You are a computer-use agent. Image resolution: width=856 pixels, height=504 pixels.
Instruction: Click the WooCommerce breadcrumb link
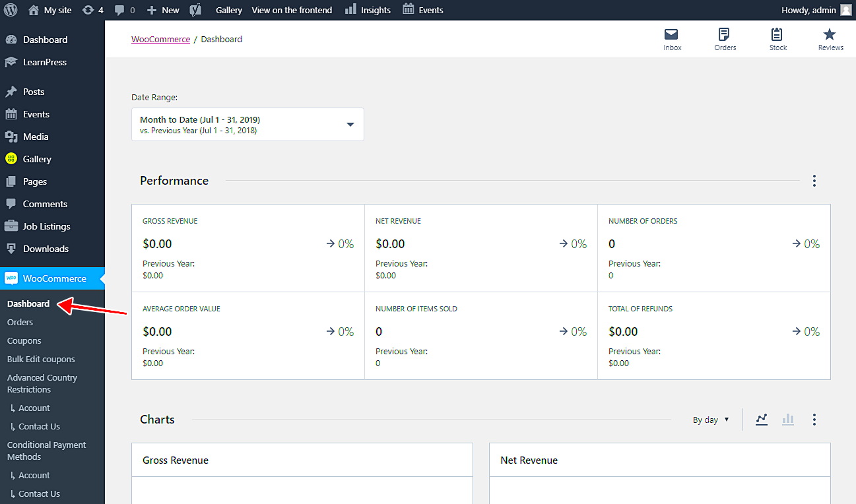click(160, 39)
